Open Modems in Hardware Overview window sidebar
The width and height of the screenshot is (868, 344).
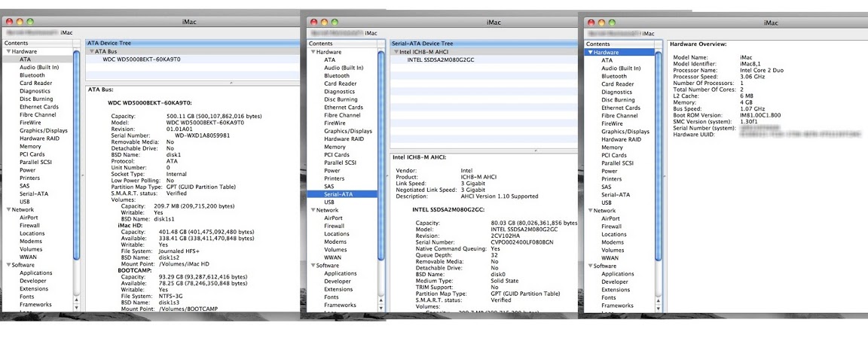(613, 242)
